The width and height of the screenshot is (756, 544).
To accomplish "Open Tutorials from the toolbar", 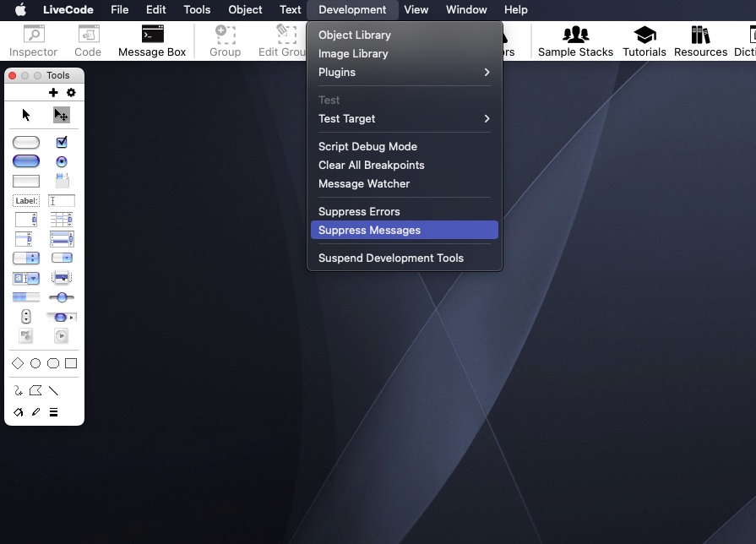I will tap(645, 41).
